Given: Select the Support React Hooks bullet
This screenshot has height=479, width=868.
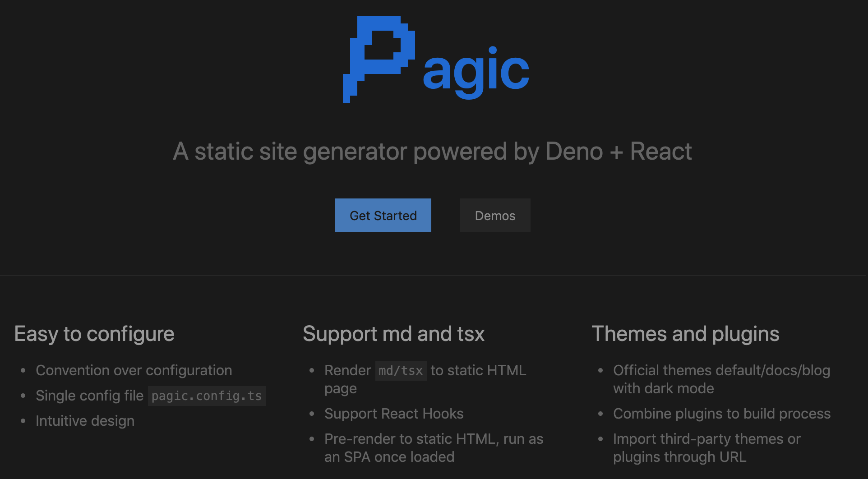Looking at the screenshot, I should (393, 413).
